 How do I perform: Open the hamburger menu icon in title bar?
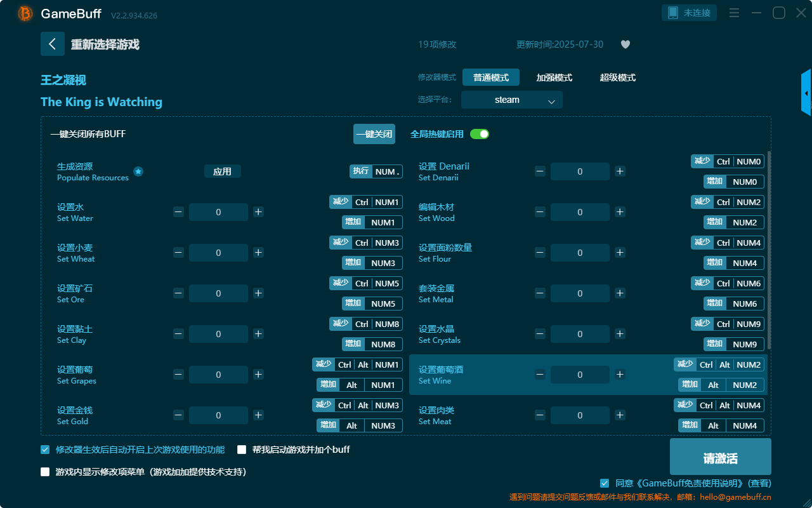tap(734, 13)
